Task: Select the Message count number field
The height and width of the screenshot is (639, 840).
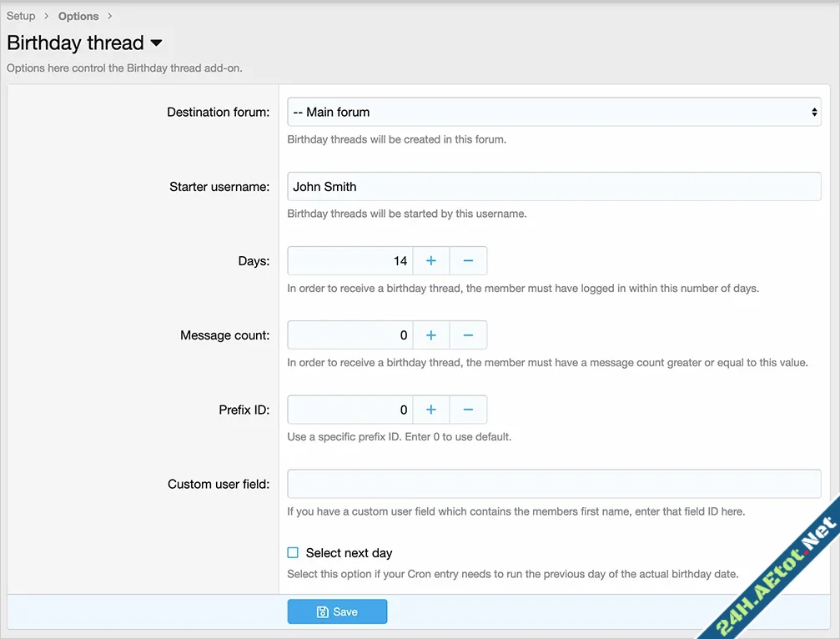Action: 350,335
